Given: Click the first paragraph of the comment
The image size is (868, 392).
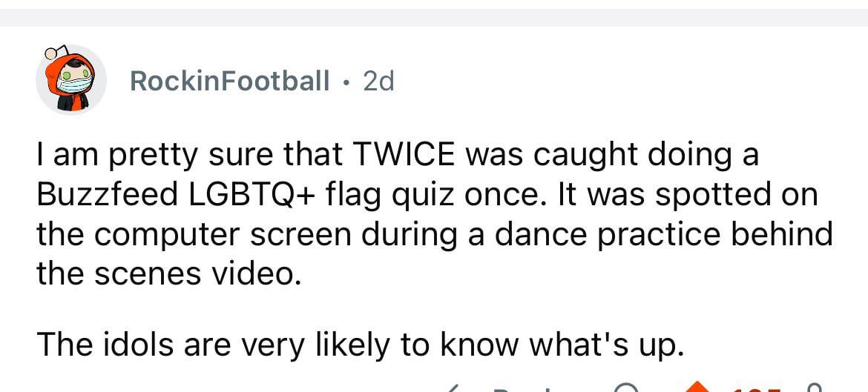Looking at the screenshot, I should click(434, 214).
